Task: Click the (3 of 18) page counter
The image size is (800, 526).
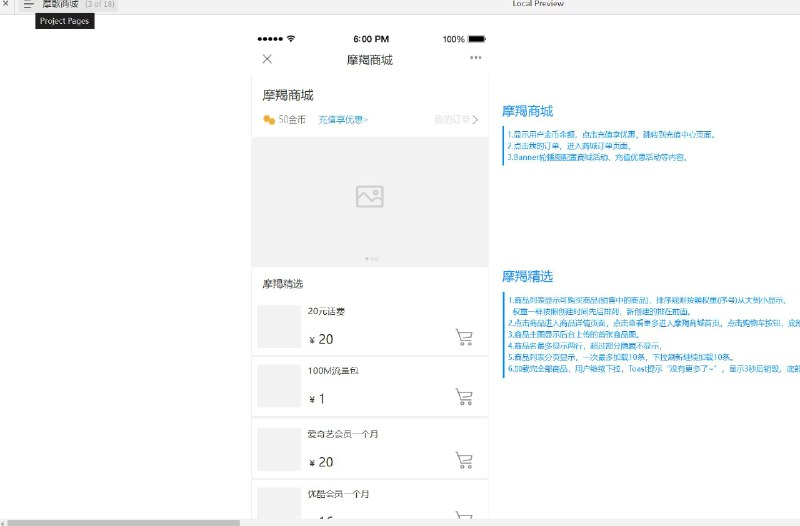Action: pyautogui.click(x=100, y=4)
